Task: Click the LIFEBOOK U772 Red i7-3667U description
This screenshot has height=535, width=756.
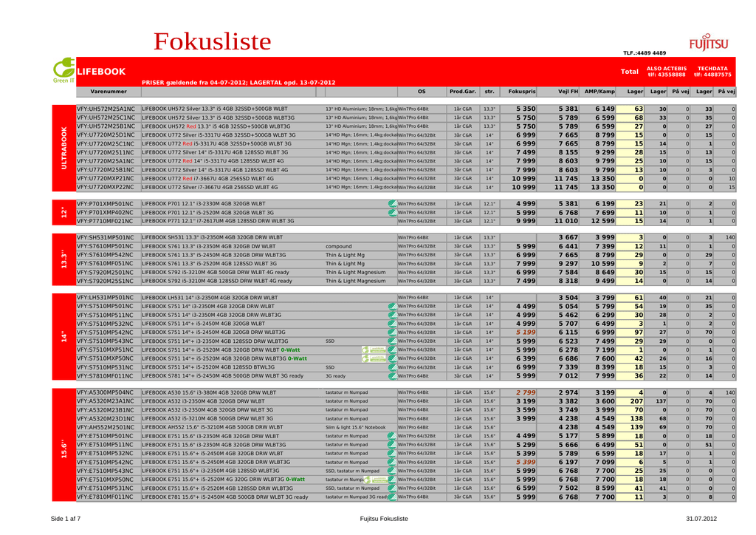Action: coord(207,179)
